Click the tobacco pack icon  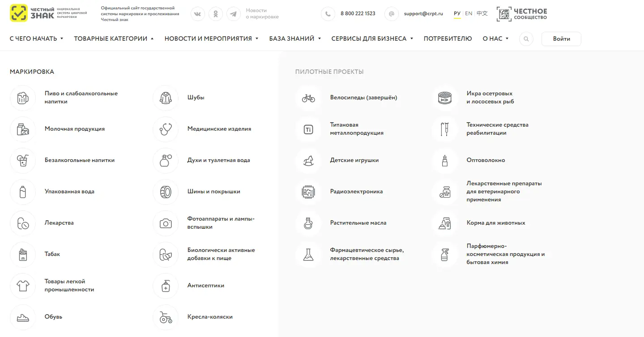click(23, 255)
